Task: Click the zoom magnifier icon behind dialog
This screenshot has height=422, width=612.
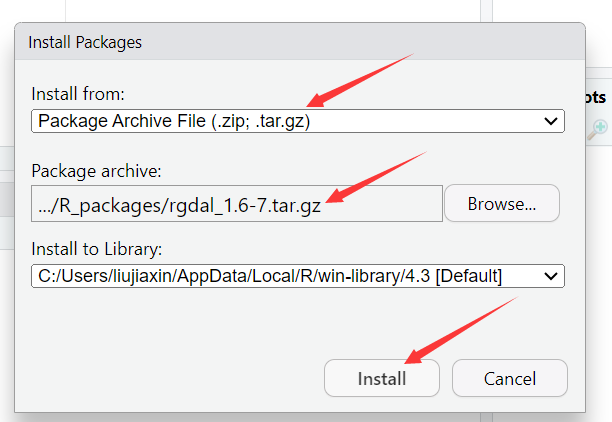Action: (598, 130)
